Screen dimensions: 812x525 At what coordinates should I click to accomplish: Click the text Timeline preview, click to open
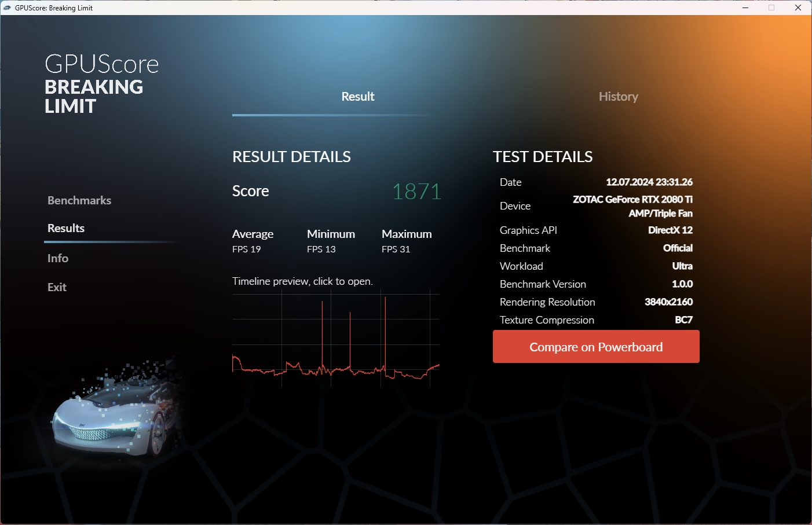pos(302,281)
